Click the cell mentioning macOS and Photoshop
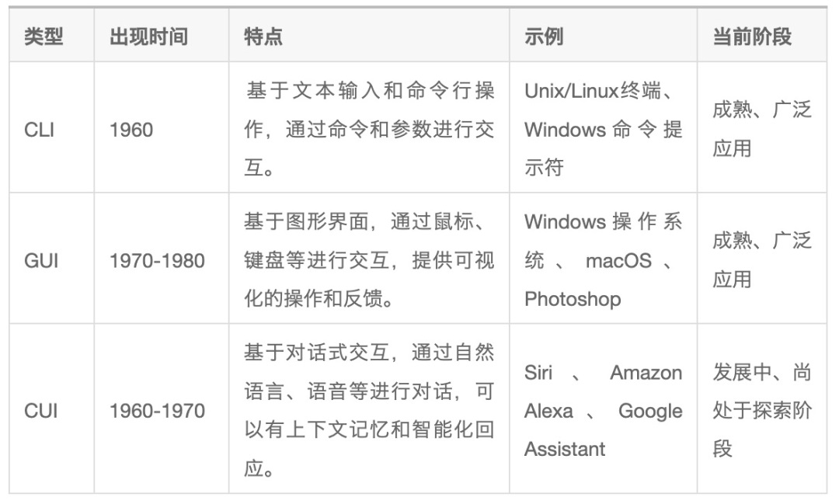This screenshot has height=504, width=839. tap(603, 259)
